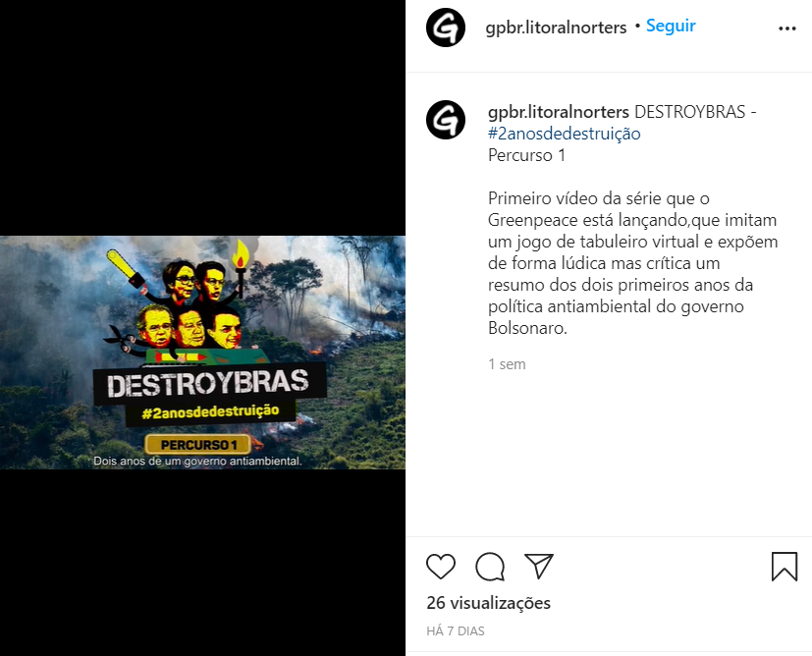The width and height of the screenshot is (812, 656).
Task: Share post with paper plane icon
Action: pyautogui.click(x=539, y=566)
